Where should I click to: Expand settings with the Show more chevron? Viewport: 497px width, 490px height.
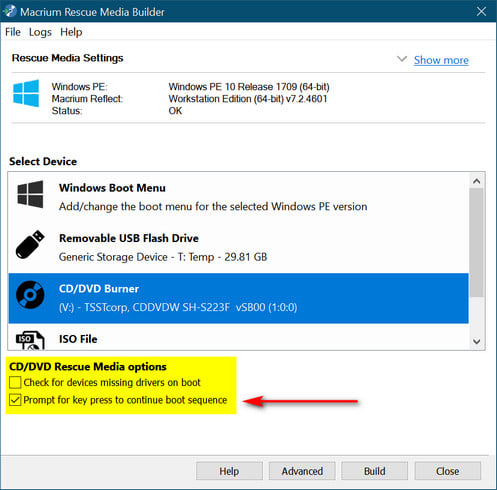(402, 59)
